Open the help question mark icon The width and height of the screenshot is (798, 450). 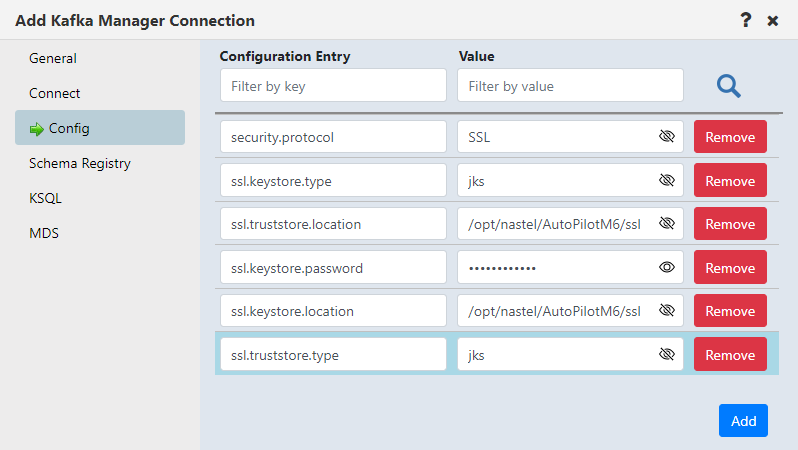click(x=746, y=20)
